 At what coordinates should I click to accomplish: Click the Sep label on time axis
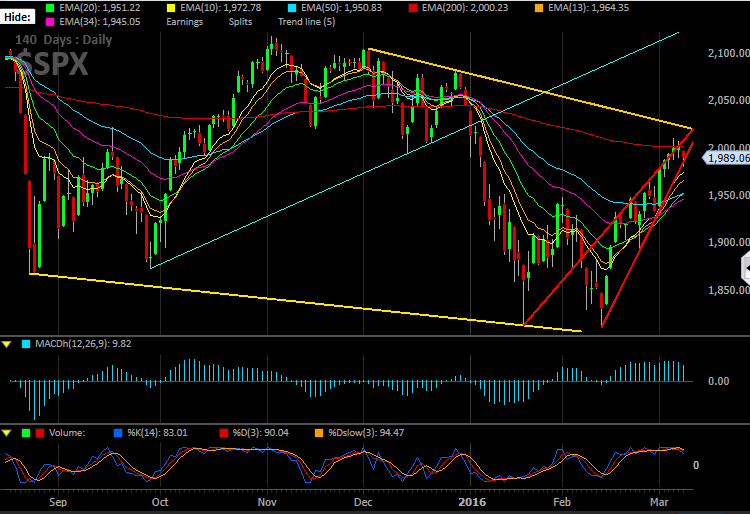(58, 502)
